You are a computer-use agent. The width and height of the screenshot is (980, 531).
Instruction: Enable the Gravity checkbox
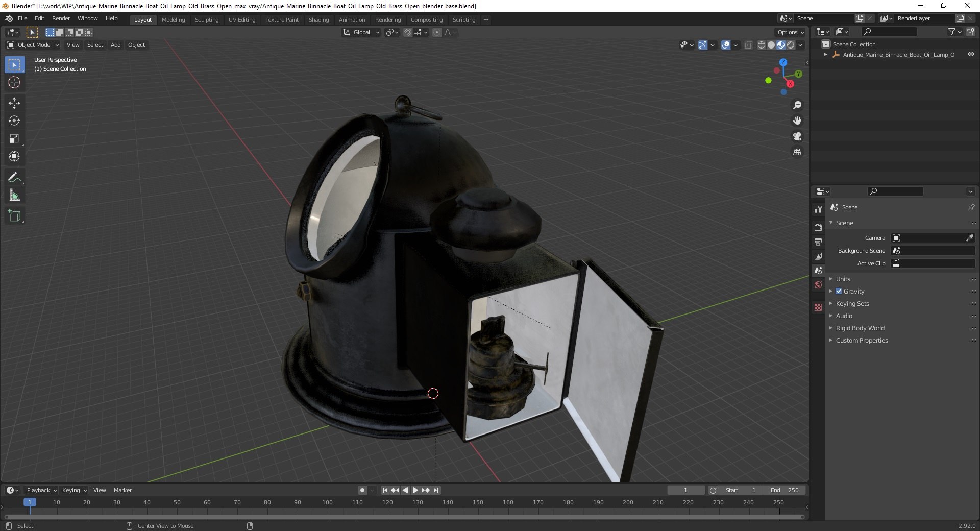coord(839,291)
